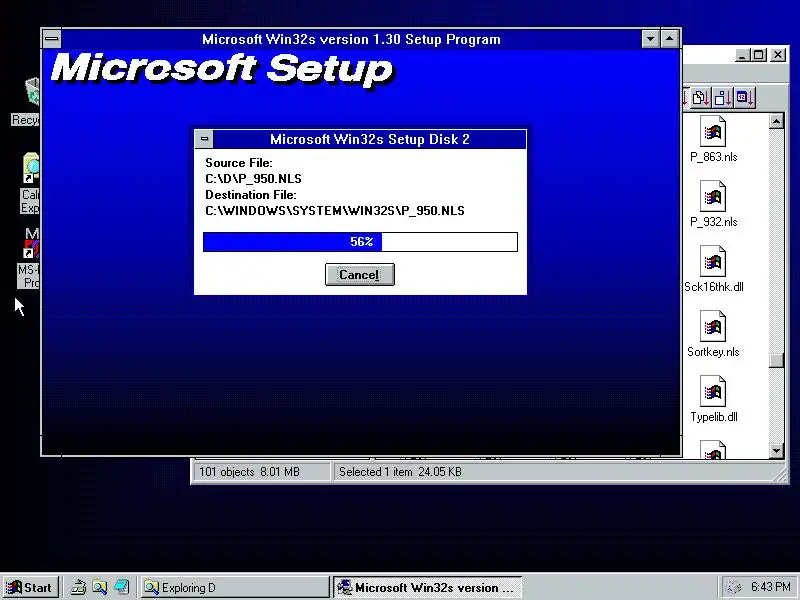Switch to Exploring D taskbar button
The width and height of the screenshot is (800, 600).
(x=235, y=587)
